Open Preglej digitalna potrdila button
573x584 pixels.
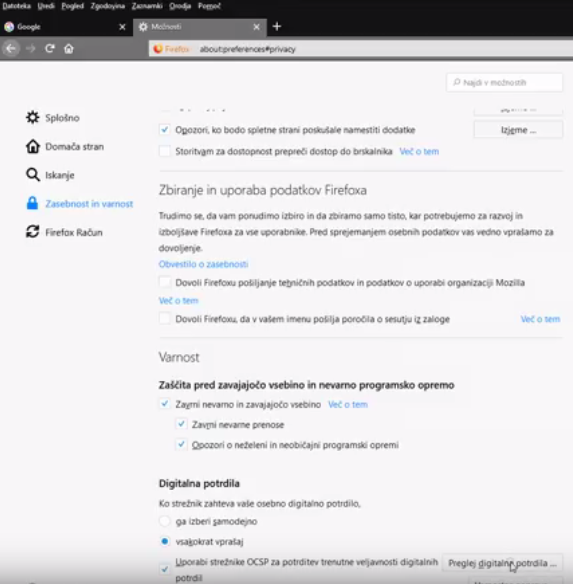[502, 563]
